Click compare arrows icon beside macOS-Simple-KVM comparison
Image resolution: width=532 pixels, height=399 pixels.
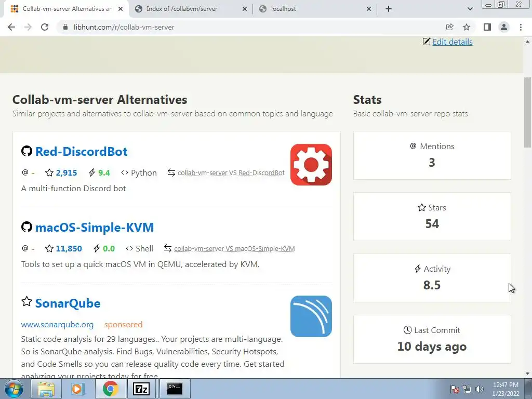168,248
